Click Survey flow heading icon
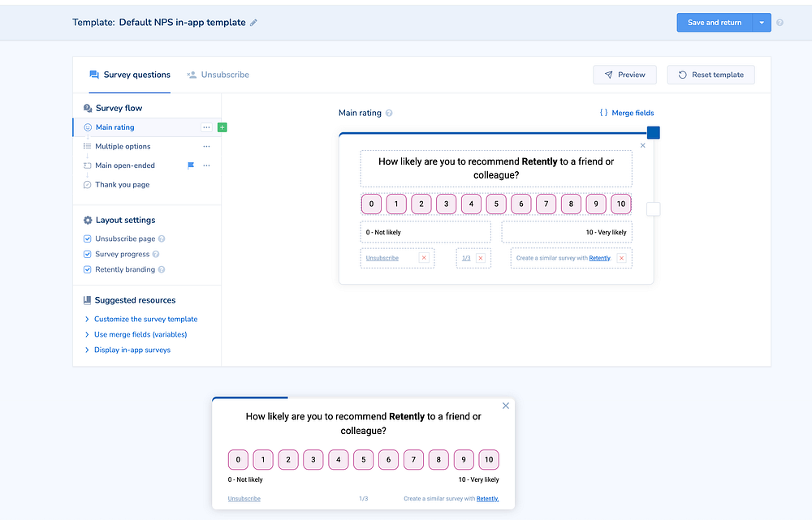812x520 pixels. (88, 108)
